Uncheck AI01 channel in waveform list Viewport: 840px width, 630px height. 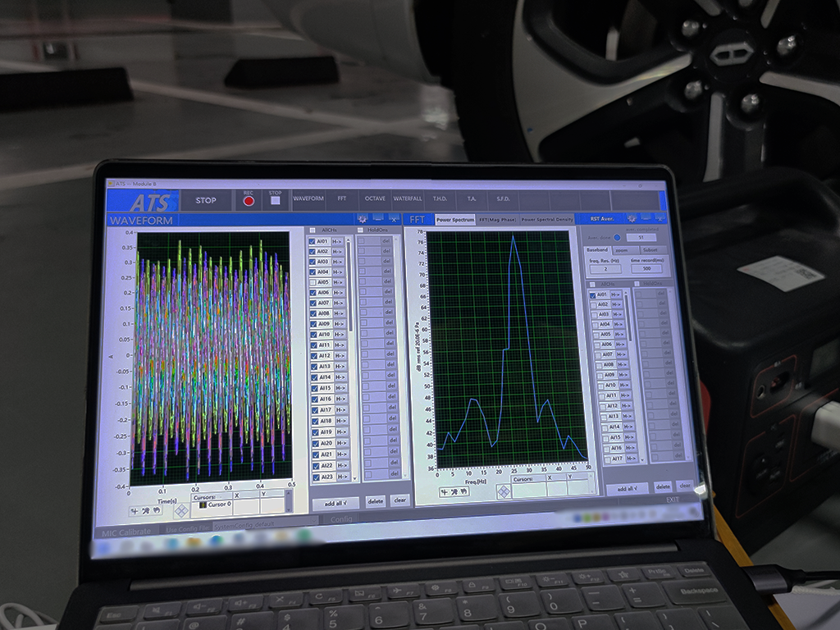pos(312,242)
